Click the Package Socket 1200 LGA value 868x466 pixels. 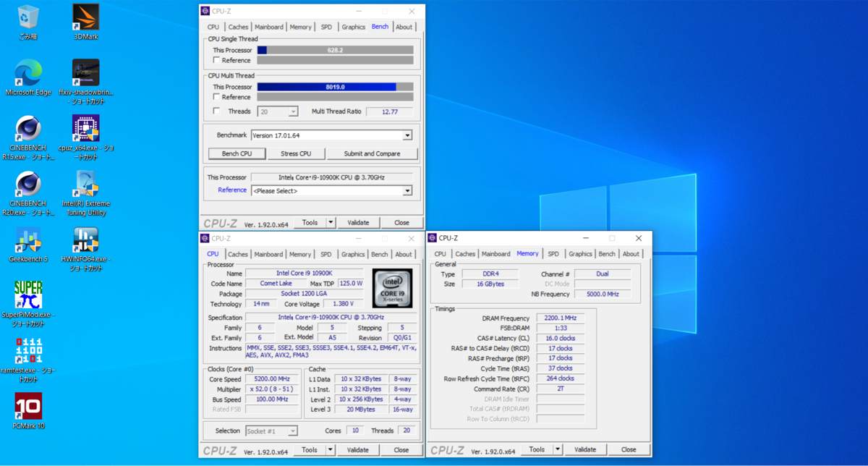[x=305, y=294]
